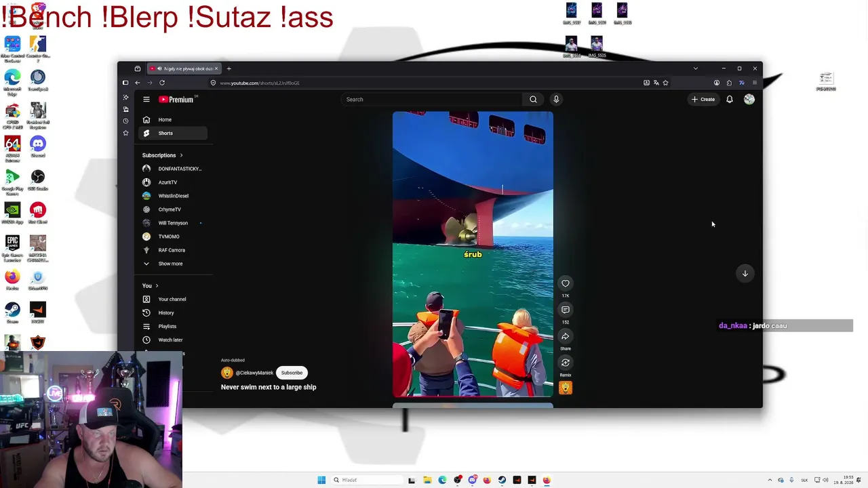Image resolution: width=868 pixels, height=488 pixels.
Task: Open the list all tabs dropdown
Action: (x=695, y=68)
